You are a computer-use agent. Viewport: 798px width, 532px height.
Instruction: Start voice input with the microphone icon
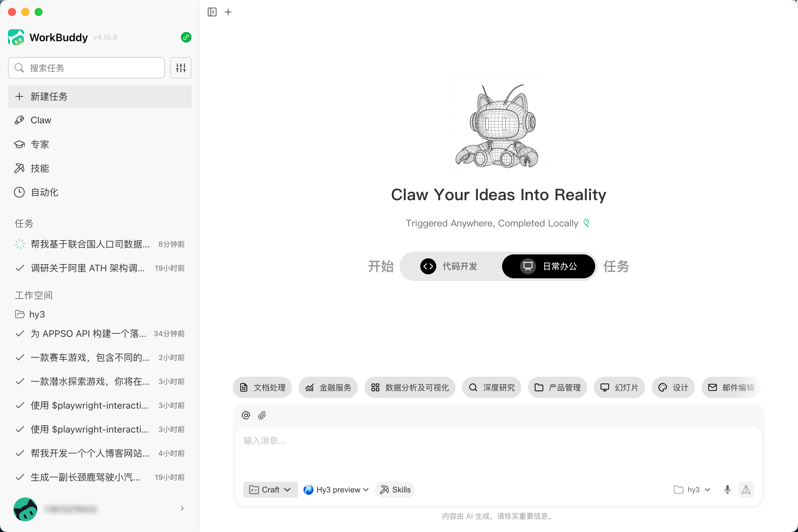[728, 489]
